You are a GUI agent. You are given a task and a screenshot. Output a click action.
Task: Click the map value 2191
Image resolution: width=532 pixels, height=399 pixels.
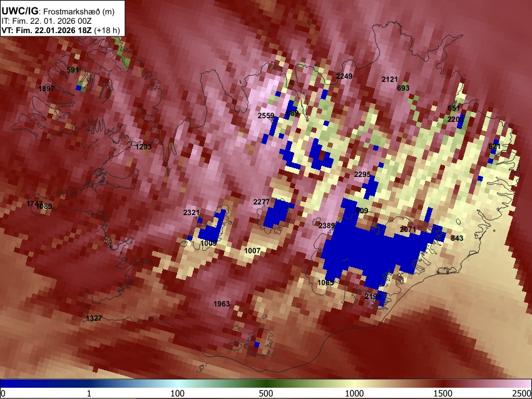pos(373,296)
